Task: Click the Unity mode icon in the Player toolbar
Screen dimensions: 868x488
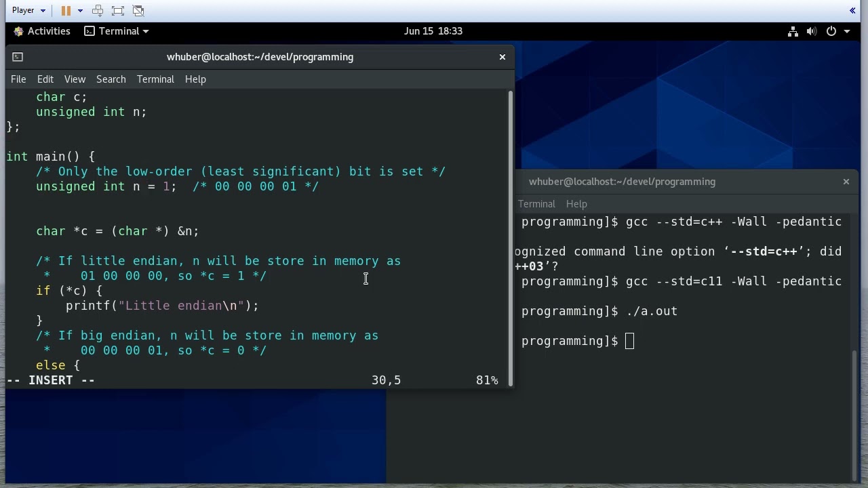Action: (x=138, y=10)
